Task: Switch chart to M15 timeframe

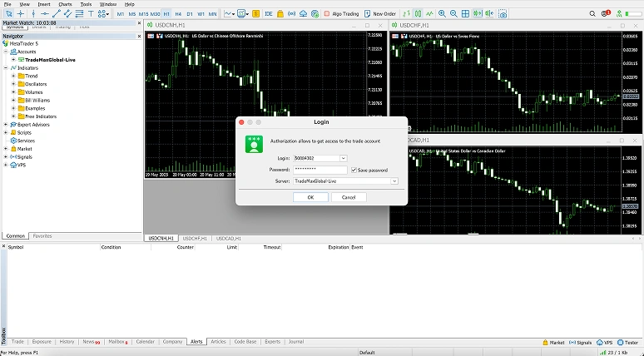Action: [143, 14]
